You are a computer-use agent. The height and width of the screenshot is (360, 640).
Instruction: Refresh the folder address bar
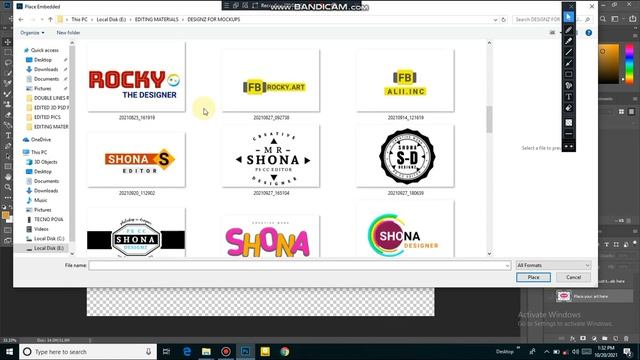(x=503, y=20)
